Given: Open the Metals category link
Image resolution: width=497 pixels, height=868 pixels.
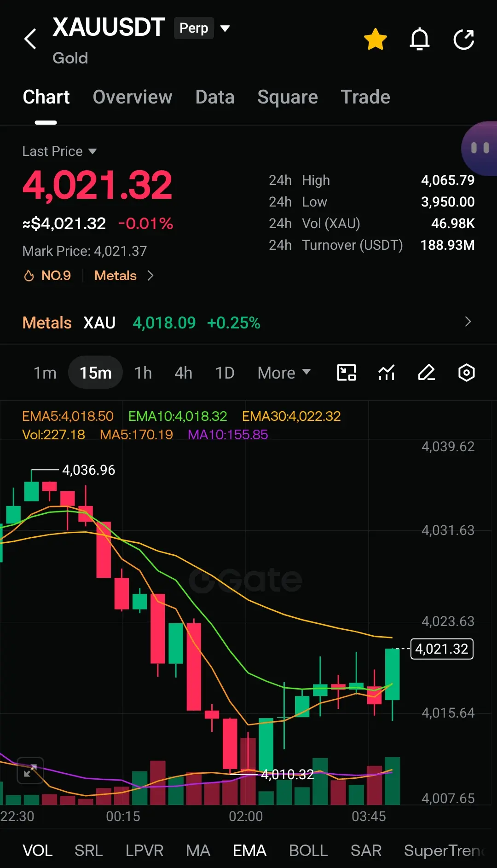Looking at the screenshot, I should point(124,276).
